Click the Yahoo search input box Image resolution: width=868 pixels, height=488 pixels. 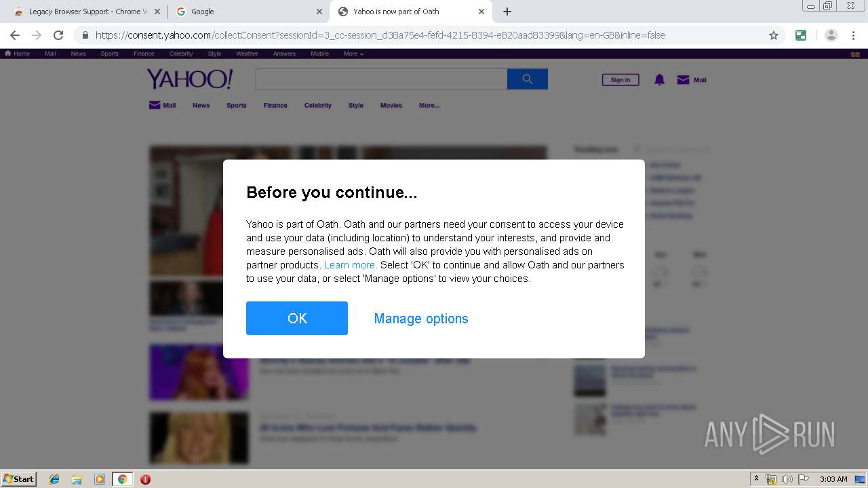click(381, 79)
